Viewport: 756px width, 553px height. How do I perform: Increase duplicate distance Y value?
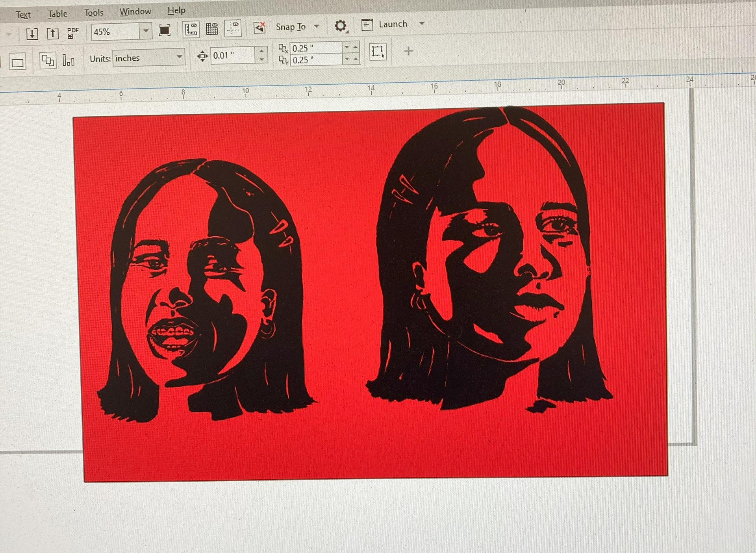(x=356, y=59)
